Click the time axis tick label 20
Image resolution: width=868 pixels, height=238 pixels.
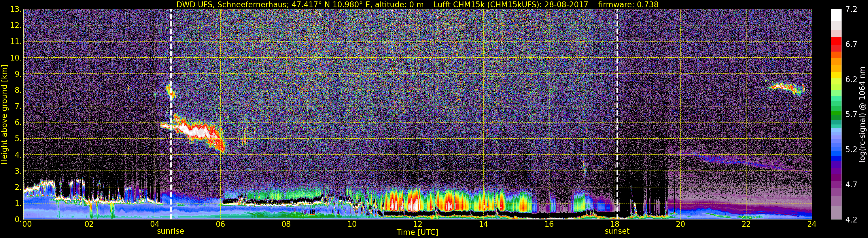680,224
